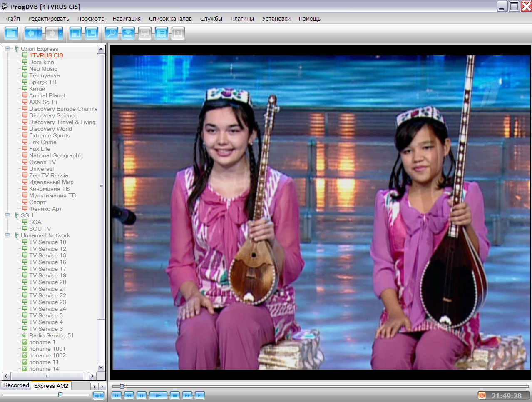Open the back arrow history dropdown
Screen dimensions: 532x402
[40, 33]
